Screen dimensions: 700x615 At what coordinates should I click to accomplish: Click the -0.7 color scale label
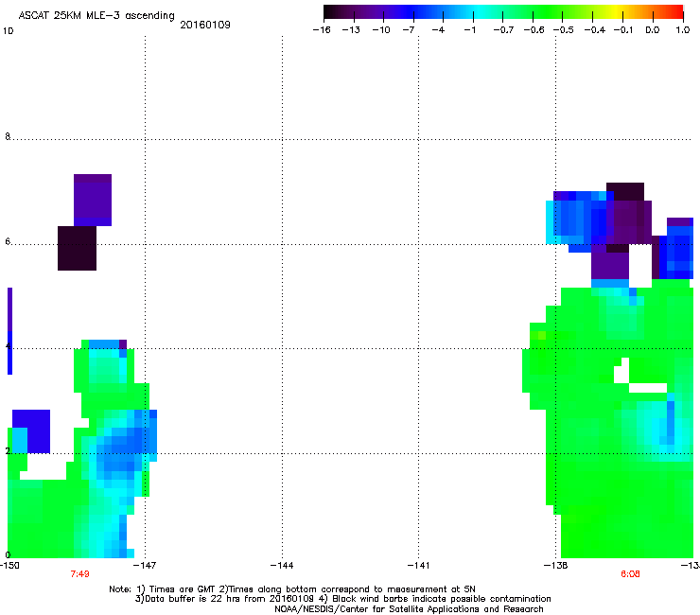click(503, 30)
